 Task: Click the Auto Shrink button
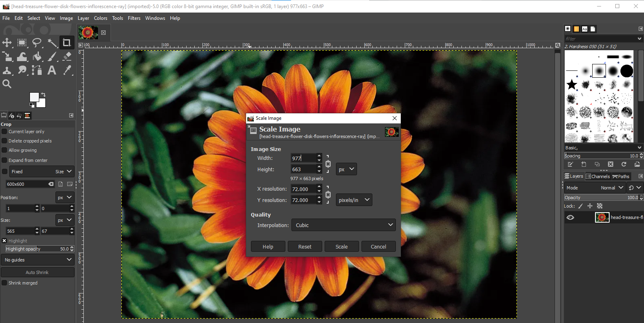point(38,272)
